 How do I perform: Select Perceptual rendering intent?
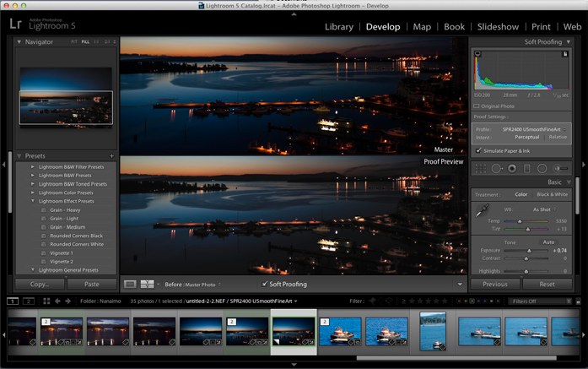tap(527, 138)
